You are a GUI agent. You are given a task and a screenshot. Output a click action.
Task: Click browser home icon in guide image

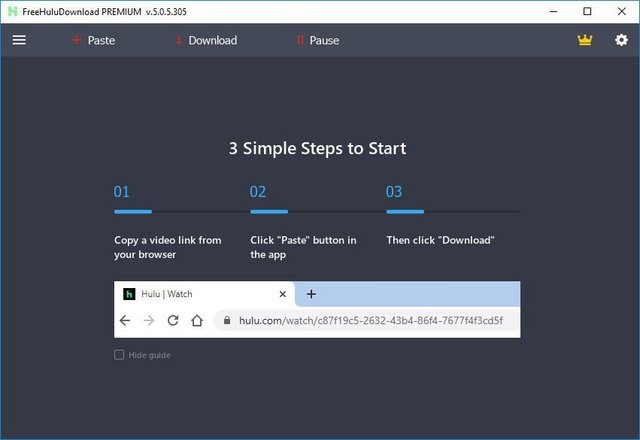(197, 320)
